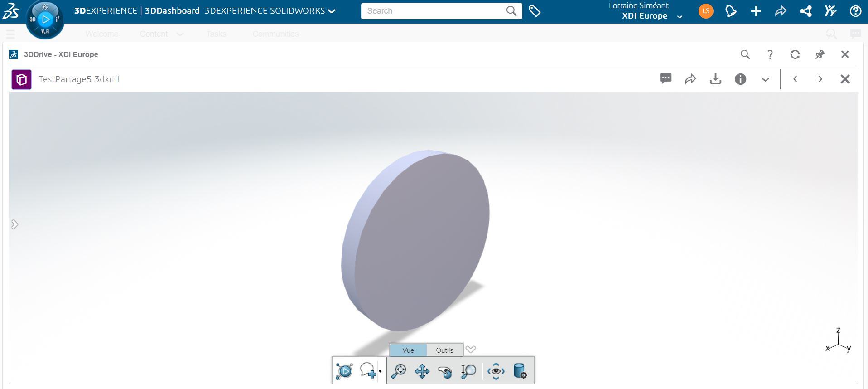868x389 pixels.
Task: Collapse the bottom toolbar with chevron
Action: tap(471, 349)
